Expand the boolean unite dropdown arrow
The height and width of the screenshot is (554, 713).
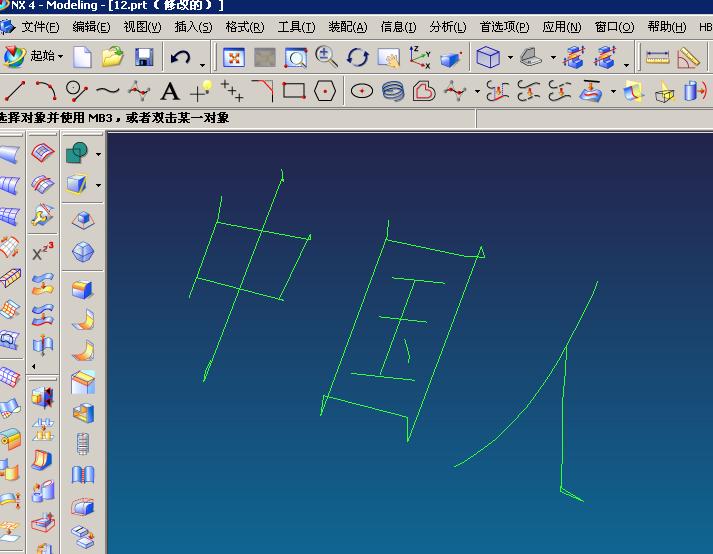(x=98, y=154)
